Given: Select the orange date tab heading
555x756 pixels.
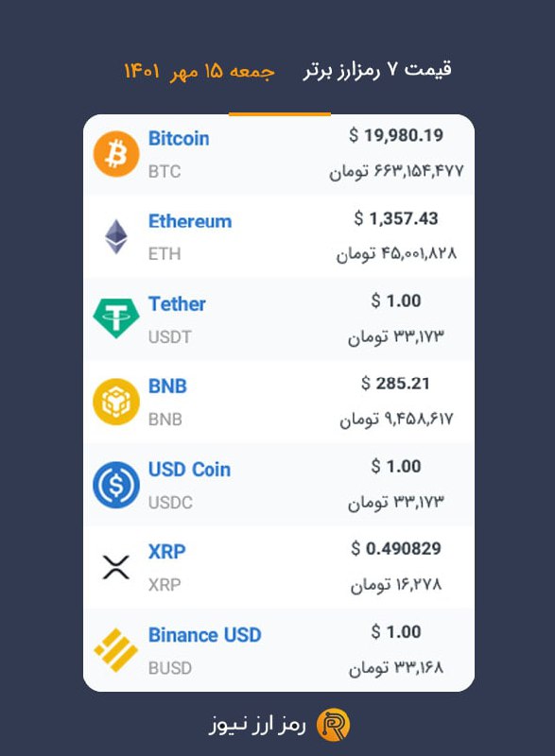Looking at the screenshot, I should tap(199, 72).
